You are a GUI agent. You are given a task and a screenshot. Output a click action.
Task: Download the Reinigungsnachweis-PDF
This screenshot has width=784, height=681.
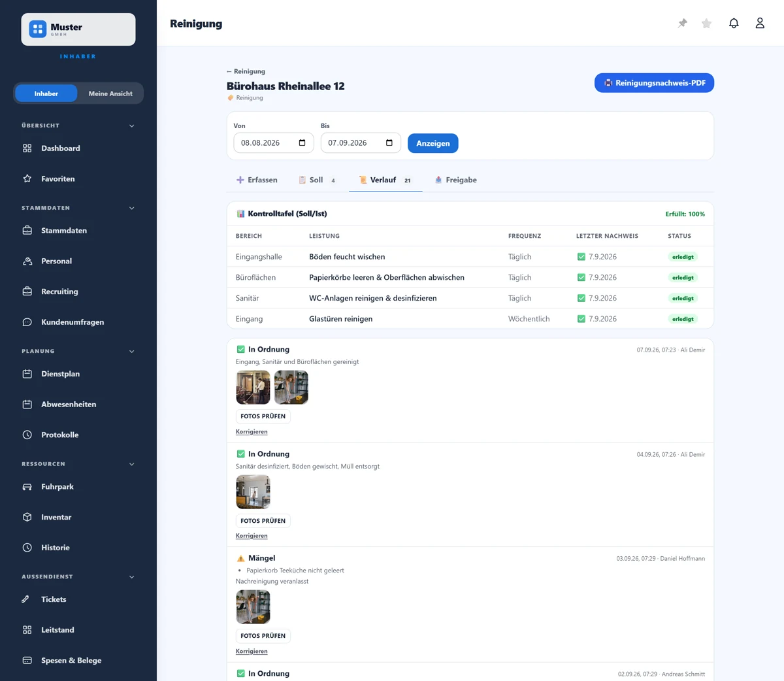coord(654,83)
